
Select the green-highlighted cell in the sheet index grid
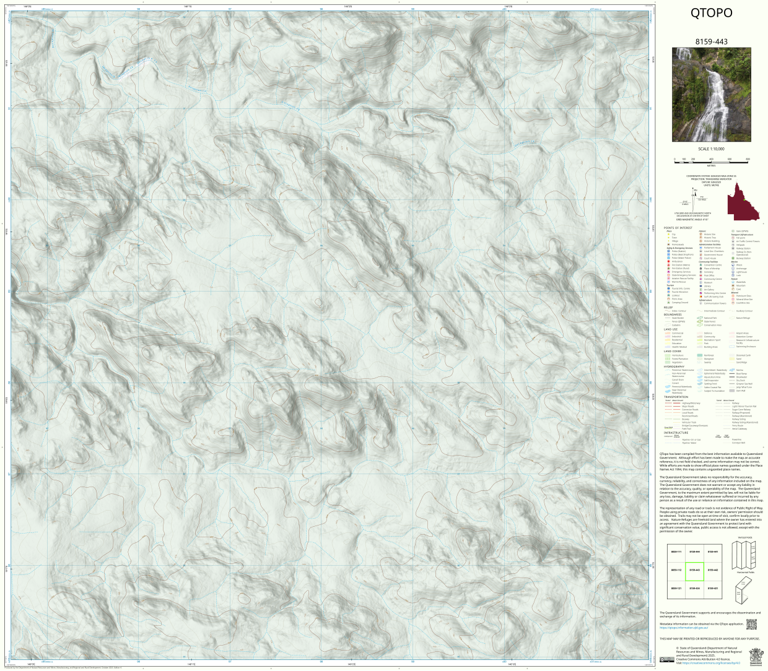[695, 571]
